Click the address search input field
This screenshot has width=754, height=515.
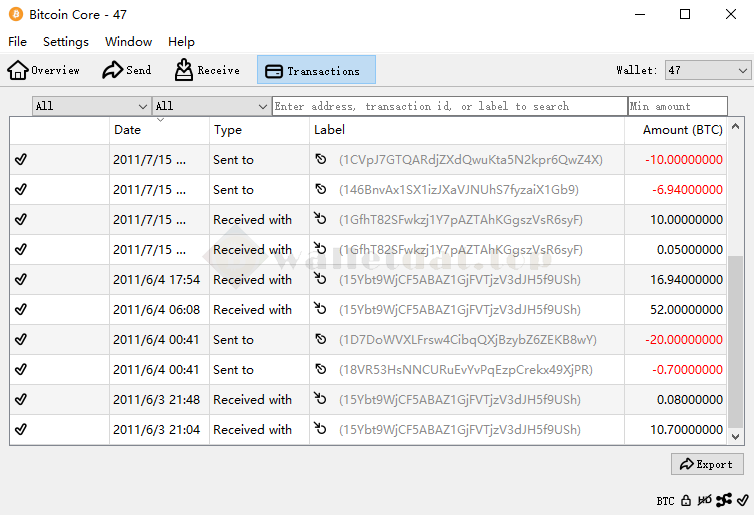coord(449,106)
